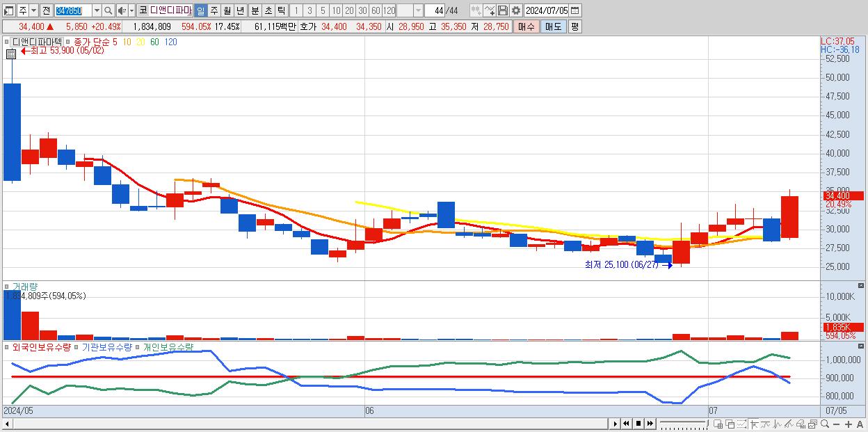
Task: Toggle the 전 button in toolbar
Action: tap(46, 10)
